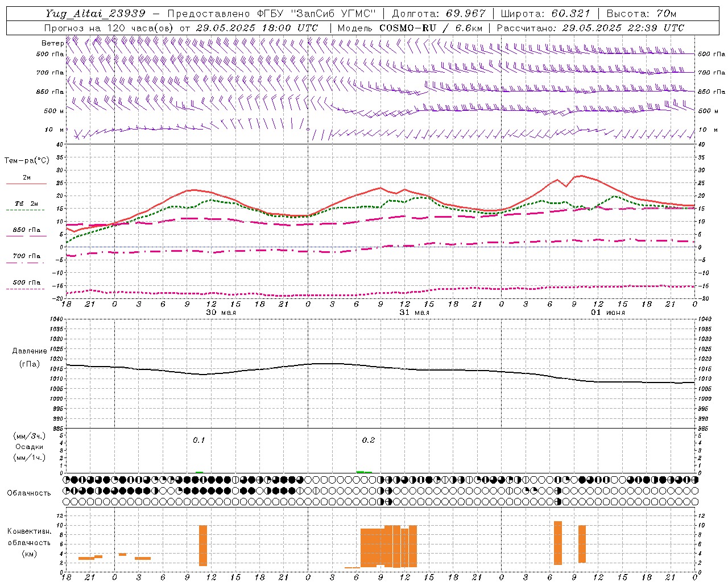Click the Осадки precipitation label
The image size is (728, 582).
29,447
